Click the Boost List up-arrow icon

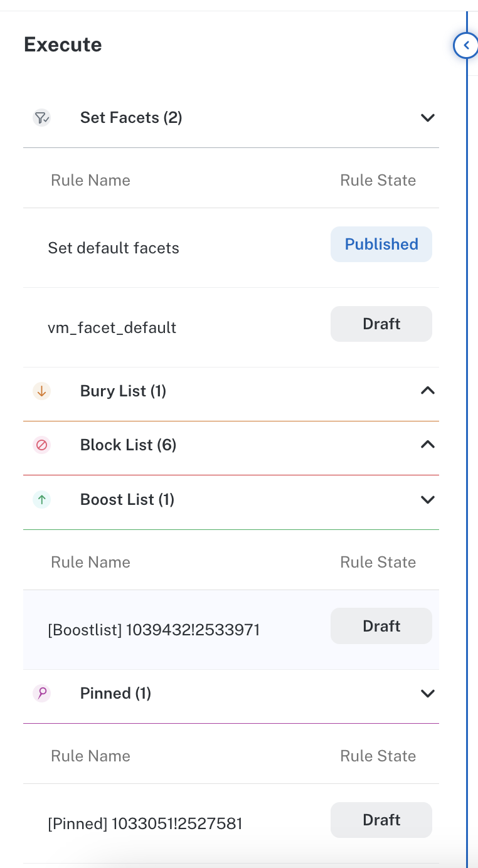click(x=41, y=499)
